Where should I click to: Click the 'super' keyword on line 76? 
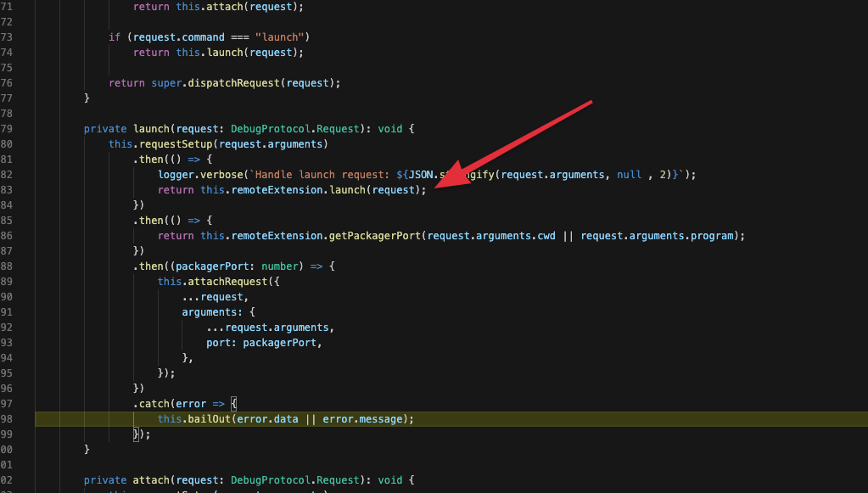(166, 83)
